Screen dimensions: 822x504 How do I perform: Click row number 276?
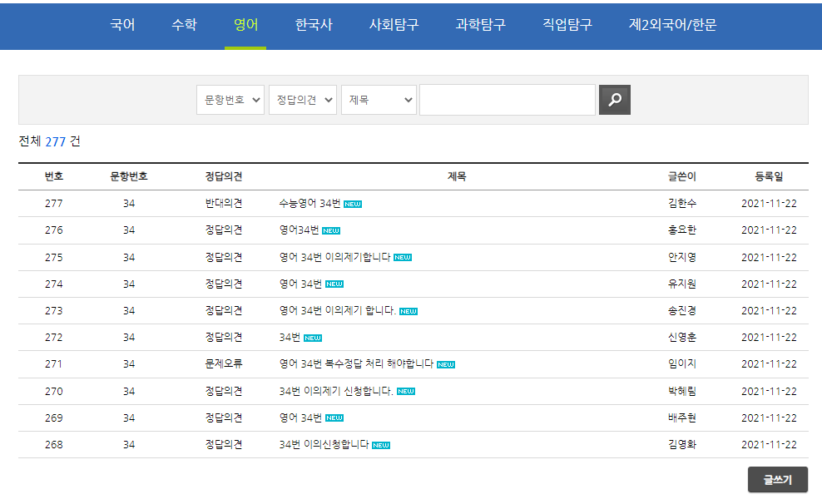54,230
